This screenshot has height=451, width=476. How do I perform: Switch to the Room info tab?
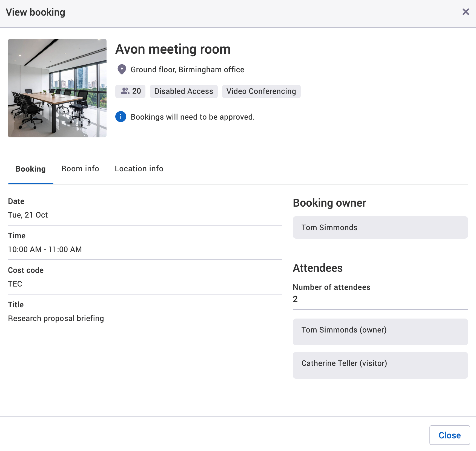tap(80, 169)
